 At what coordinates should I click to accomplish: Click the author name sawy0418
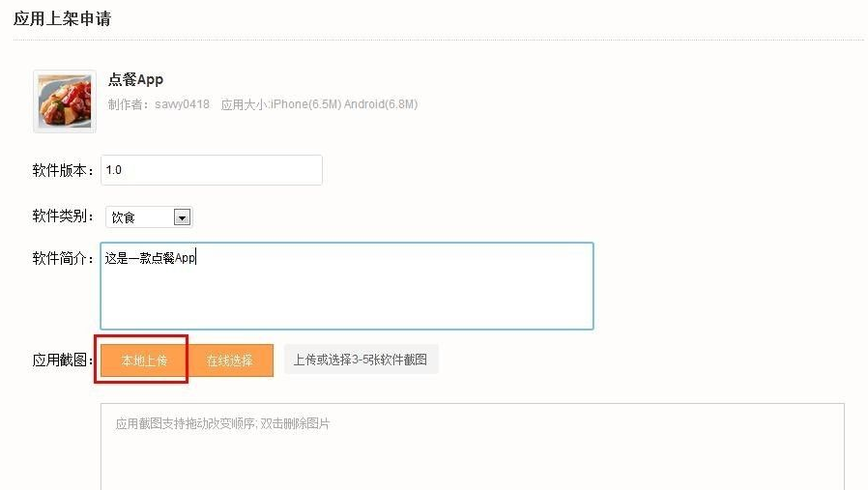click(182, 104)
